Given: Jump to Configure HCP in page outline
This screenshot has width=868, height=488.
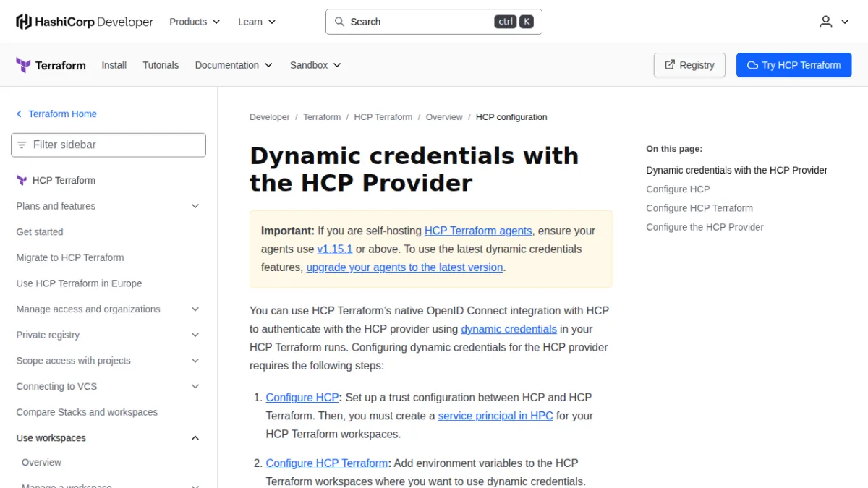Looking at the screenshot, I should point(678,189).
